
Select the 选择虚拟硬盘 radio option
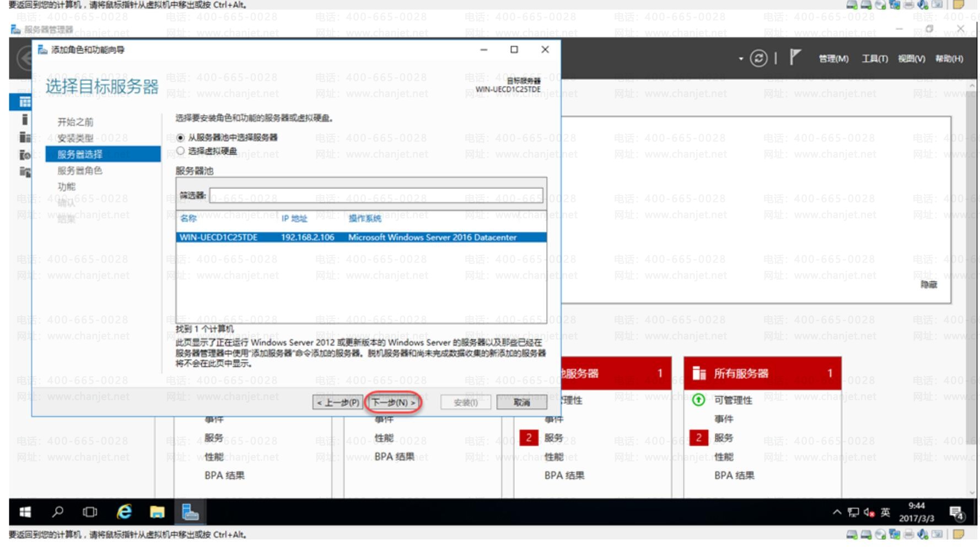[x=180, y=151]
